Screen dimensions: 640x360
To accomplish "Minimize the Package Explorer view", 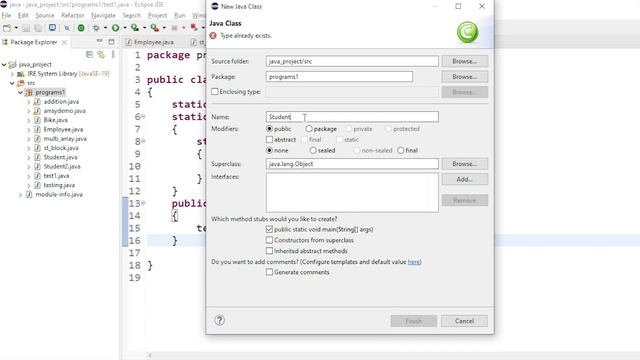I will click(x=100, y=41).
